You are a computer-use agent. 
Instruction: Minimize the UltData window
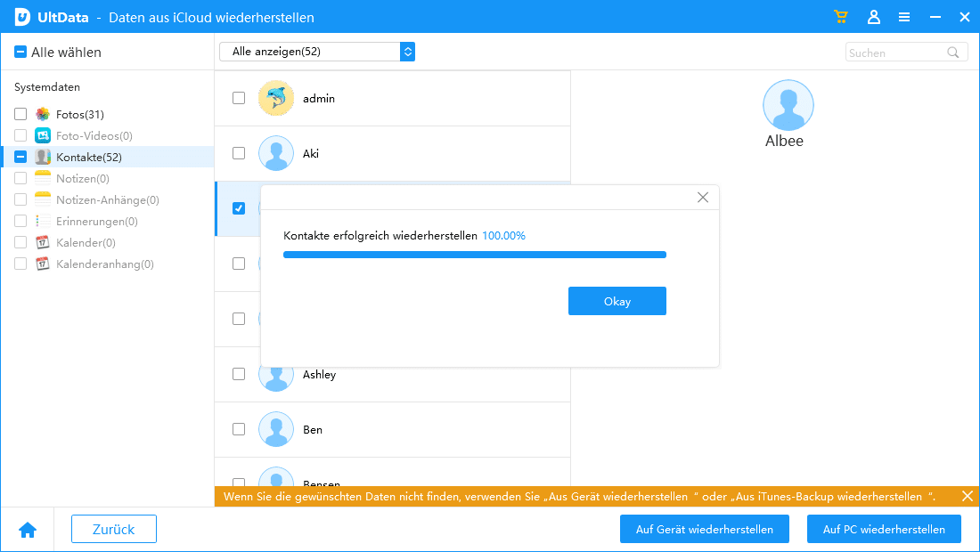coord(935,18)
